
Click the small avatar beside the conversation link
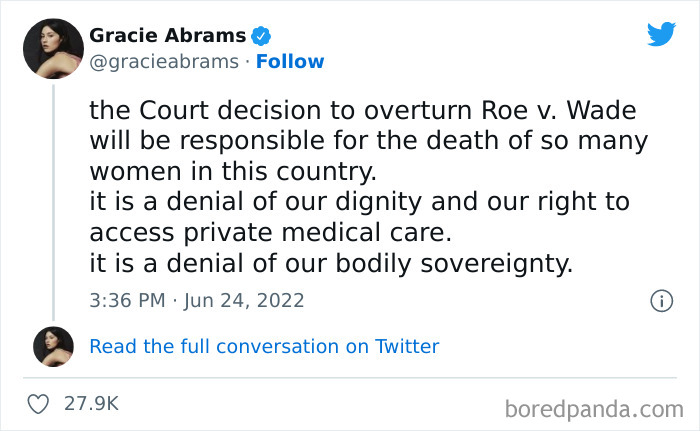pyautogui.click(x=53, y=346)
